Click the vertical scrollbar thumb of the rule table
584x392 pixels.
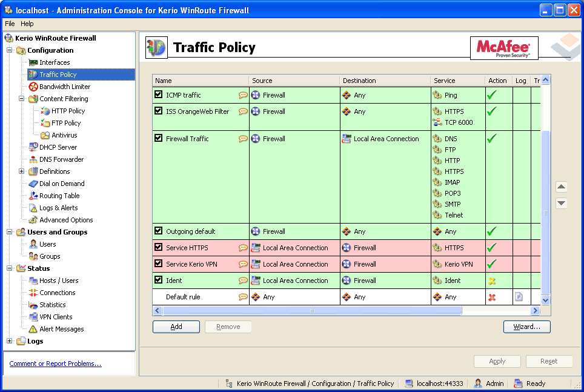[546, 213]
